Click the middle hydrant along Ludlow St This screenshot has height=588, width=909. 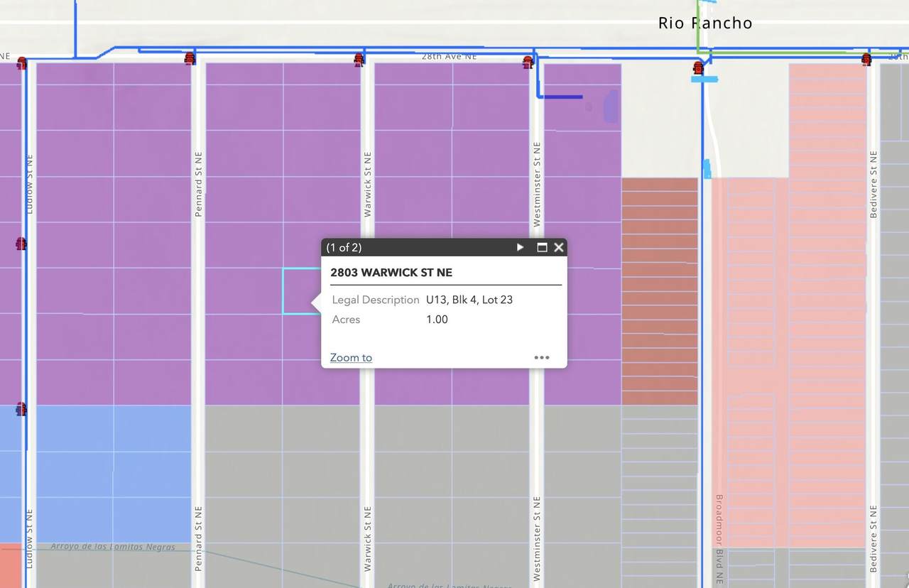21,244
